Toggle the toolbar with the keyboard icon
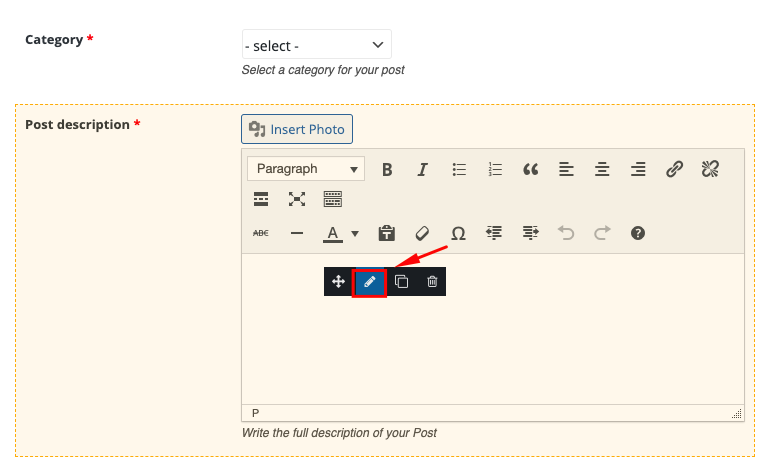764x469 pixels. (x=333, y=199)
